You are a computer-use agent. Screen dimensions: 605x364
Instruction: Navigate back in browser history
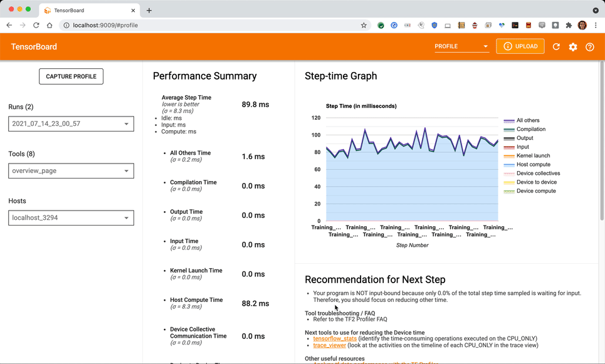coord(9,26)
